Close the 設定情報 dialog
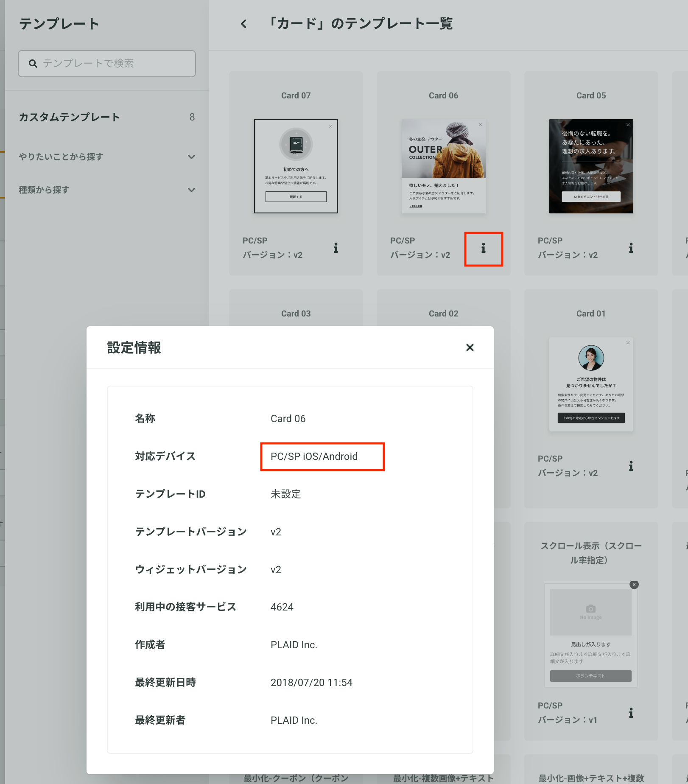Viewport: 688px width, 784px height. pos(470,347)
